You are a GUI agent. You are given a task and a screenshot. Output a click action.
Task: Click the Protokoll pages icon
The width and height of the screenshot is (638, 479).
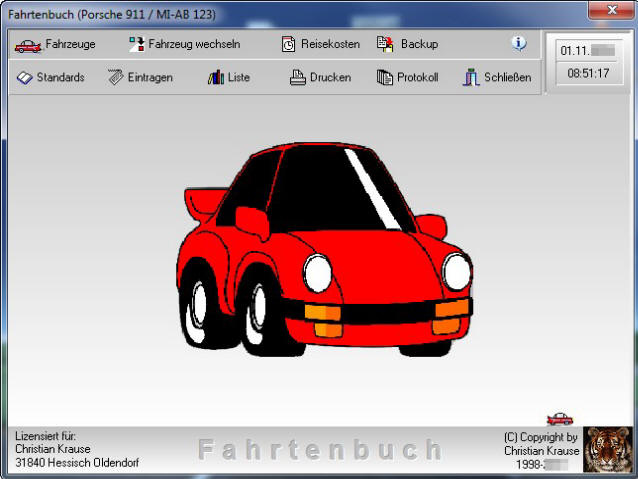[385, 77]
